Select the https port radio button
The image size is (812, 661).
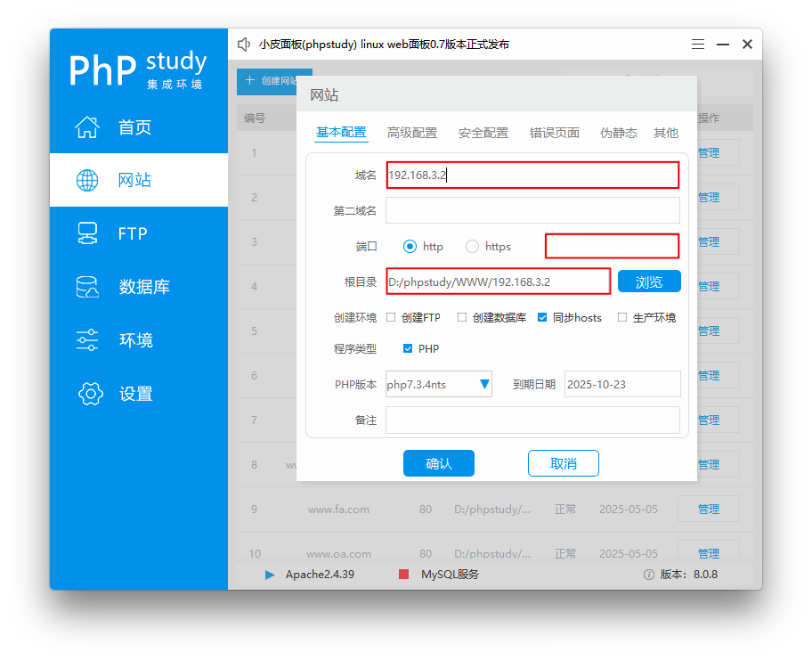pyautogui.click(x=472, y=247)
